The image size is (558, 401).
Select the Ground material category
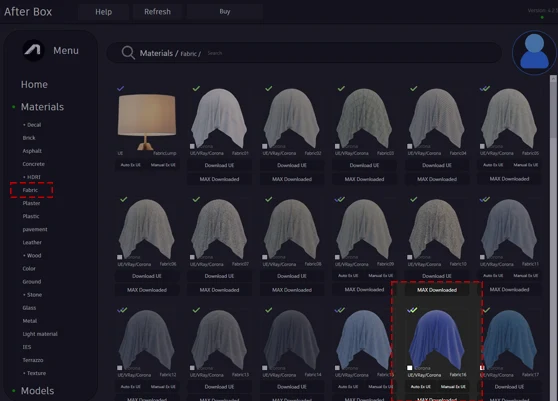32,281
